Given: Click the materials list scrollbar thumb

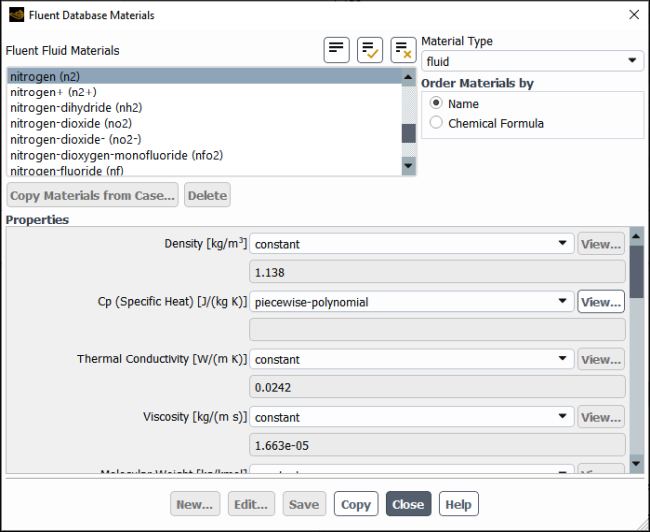Looking at the screenshot, I should [409, 133].
